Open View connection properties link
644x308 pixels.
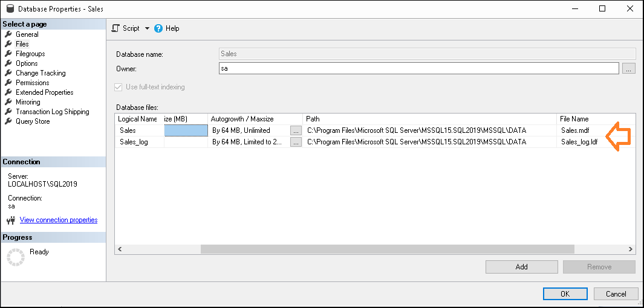click(59, 220)
